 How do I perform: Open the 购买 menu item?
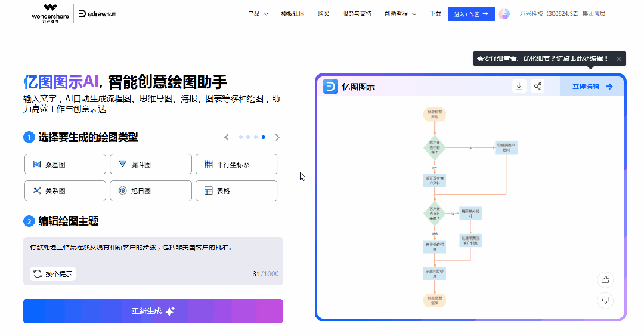[x=323, y=14]
